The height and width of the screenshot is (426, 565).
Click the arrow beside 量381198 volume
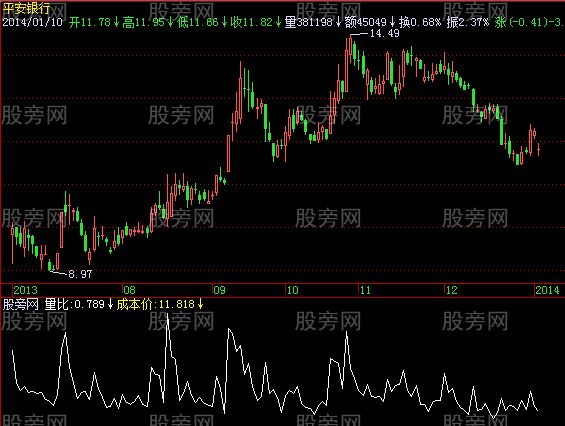pos(338,22)
